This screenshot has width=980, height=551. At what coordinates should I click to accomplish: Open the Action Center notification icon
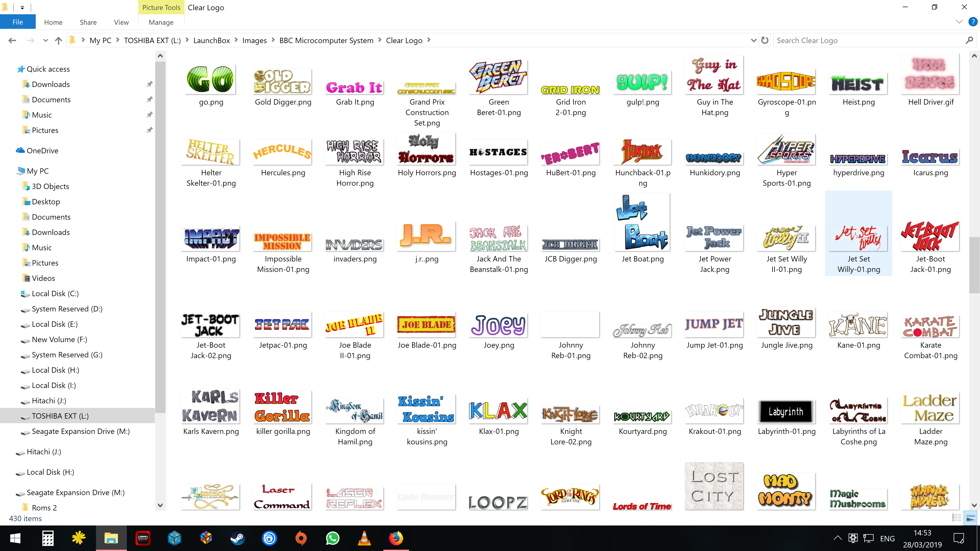coord(959,538)
